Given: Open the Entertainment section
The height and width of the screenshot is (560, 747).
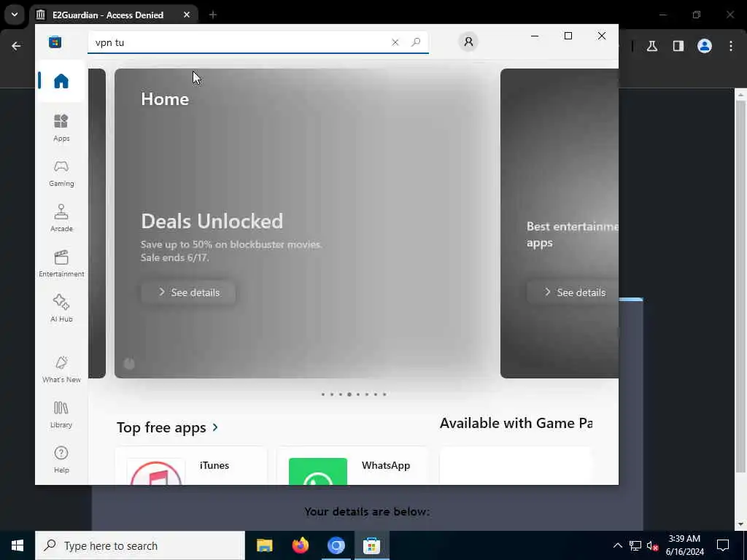Looking at the screenshot, I should click(61, 264).
